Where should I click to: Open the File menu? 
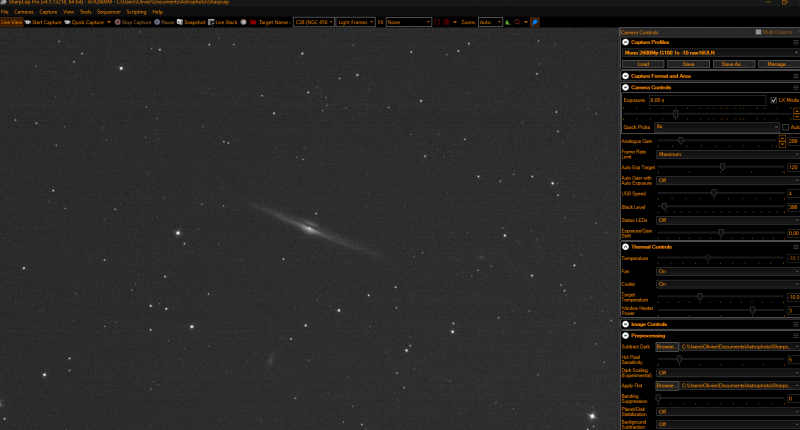coord(5,12)
